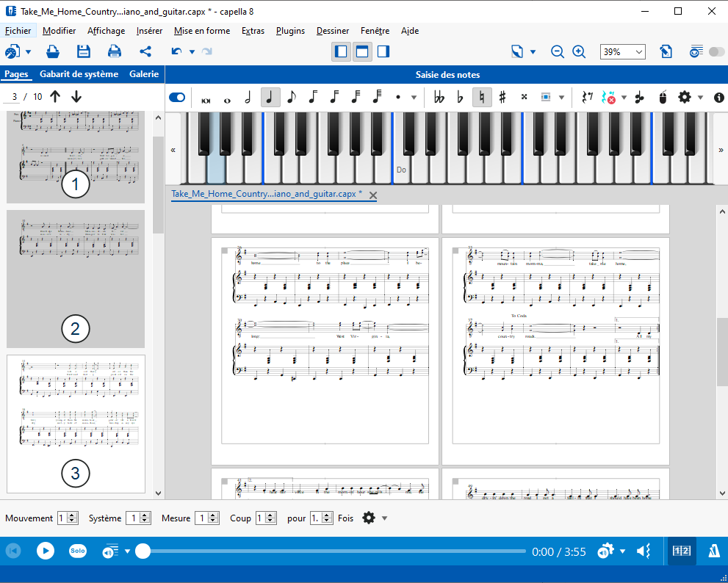Insert rest icon in note entry bar
728x583 pixels.
coord(587,98)
